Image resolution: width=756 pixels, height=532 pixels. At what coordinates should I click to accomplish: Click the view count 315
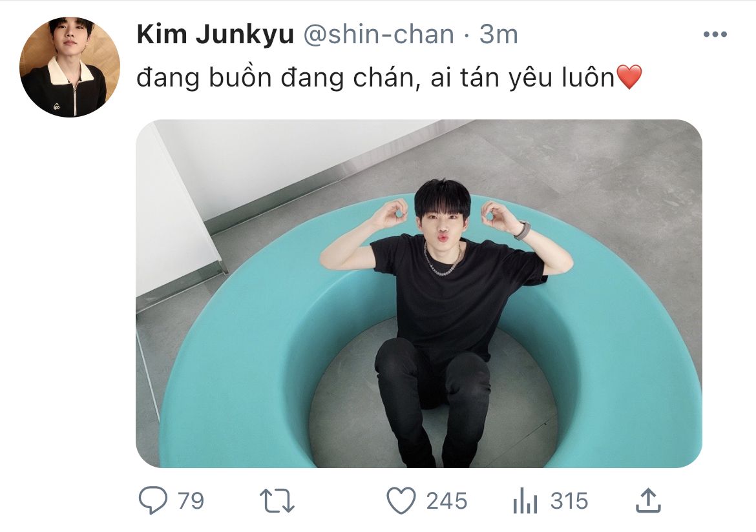[x=569, y=500]
